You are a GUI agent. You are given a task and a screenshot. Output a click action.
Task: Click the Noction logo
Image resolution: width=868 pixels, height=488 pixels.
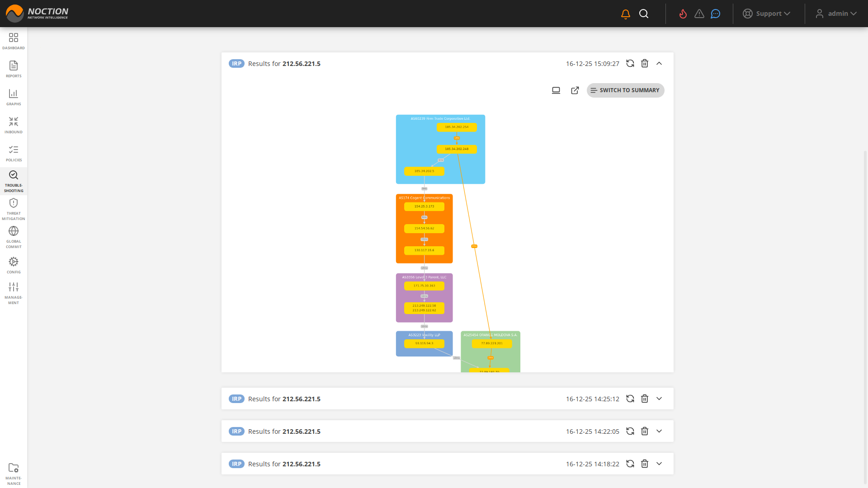coord(37,13)
